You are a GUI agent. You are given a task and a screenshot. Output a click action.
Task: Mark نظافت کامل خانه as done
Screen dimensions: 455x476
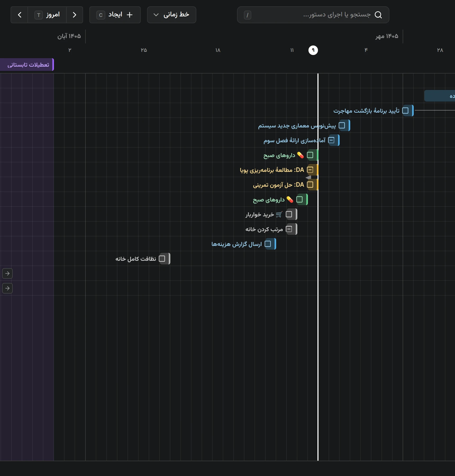coord(162,259)
